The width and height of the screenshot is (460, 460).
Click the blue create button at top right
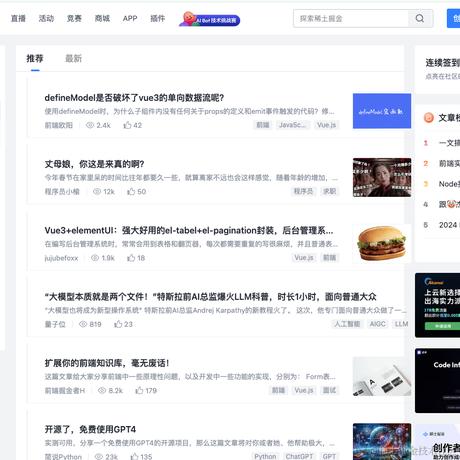[454, 18]
